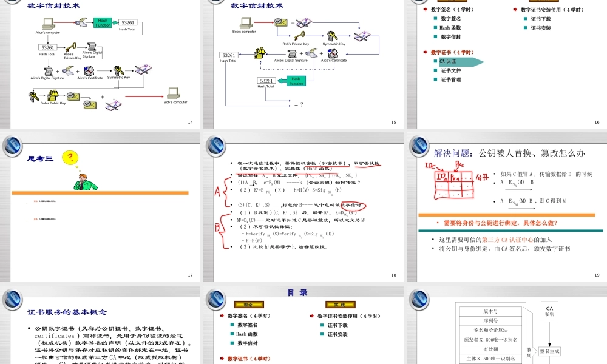This screenshot has width=607, height=364.
Task: Switch to the gold 实践 tab
Action: 340,304
